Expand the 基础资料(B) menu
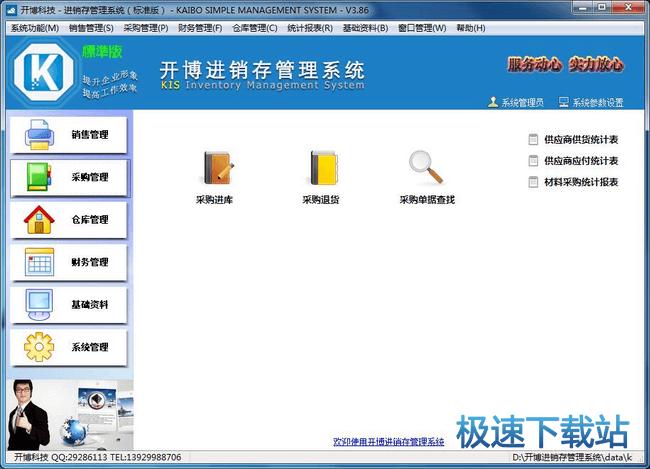Screen dimensions: 650x469 (x=365, y=28)
